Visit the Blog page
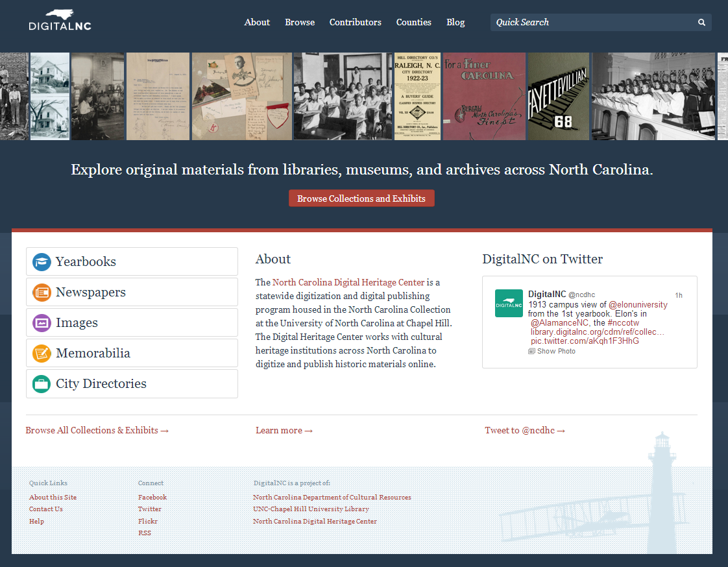This screenshot has height=567, width=728. point(455,22)
